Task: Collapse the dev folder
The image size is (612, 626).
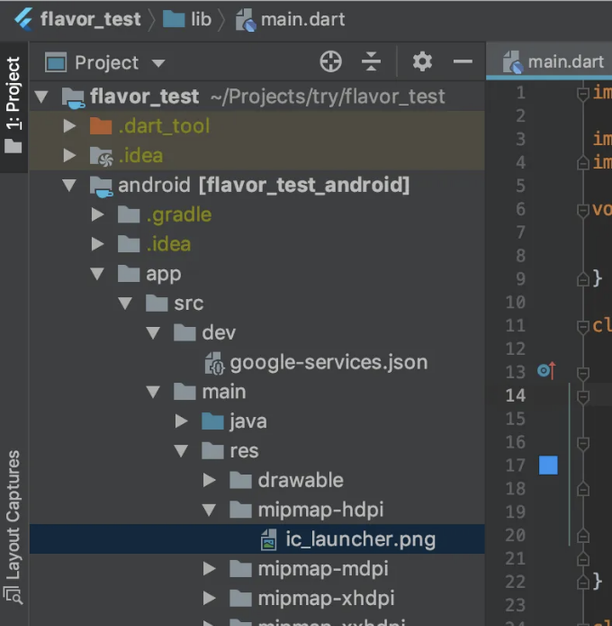Action: [x=153, y=333]
